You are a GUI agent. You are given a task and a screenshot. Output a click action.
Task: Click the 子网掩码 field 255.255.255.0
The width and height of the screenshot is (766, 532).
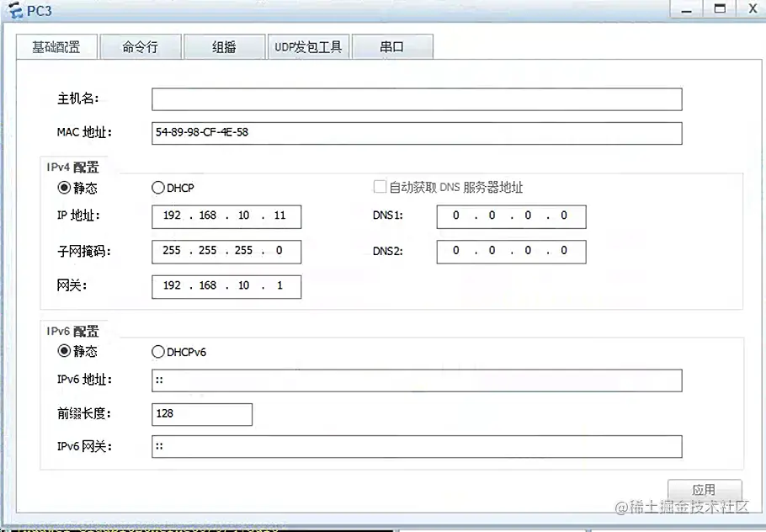pyautogui.click(x=226, y=252)
